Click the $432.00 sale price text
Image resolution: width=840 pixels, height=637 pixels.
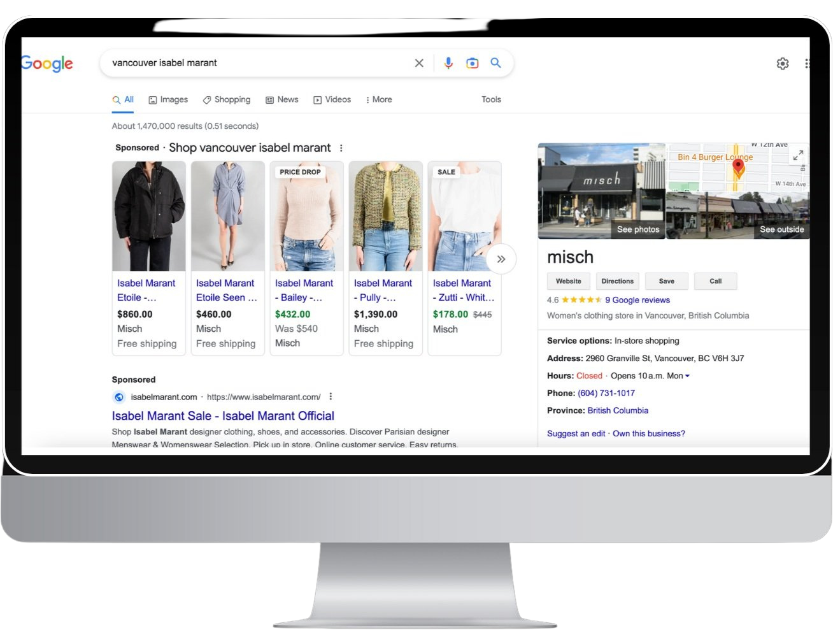pyautogui.click(x=293, y=314)
